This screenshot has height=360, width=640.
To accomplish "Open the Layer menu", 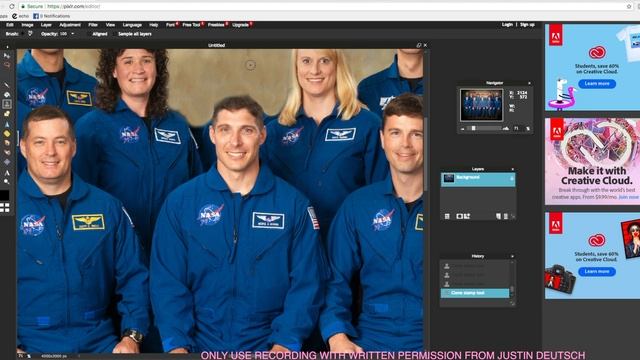I will pyautogui.click(x=46, y=25).
